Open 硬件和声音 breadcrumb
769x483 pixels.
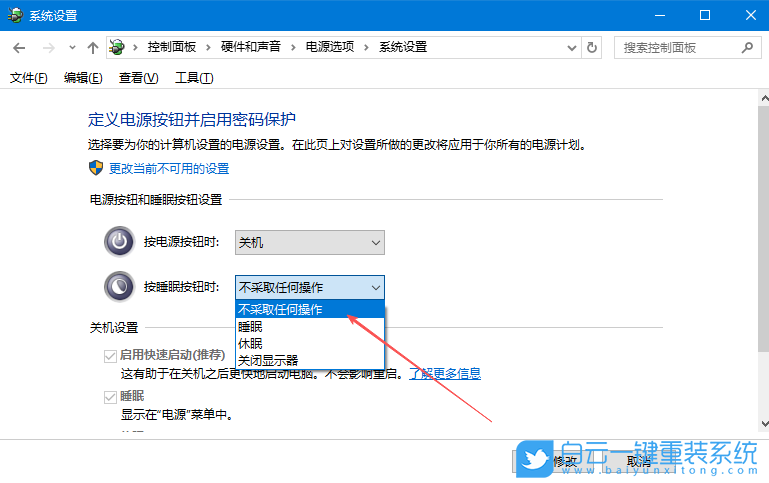point(251,47)
